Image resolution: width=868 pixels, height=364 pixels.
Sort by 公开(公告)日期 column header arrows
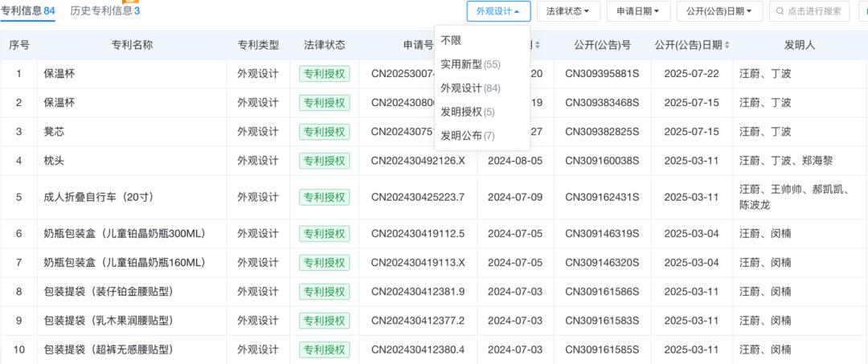click(x=727, y=45)
